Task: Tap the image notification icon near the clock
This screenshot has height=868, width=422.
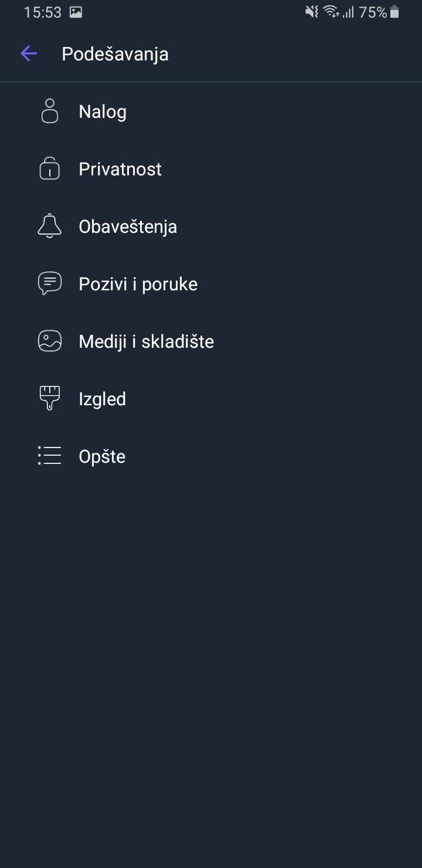Action: [76, 12]
